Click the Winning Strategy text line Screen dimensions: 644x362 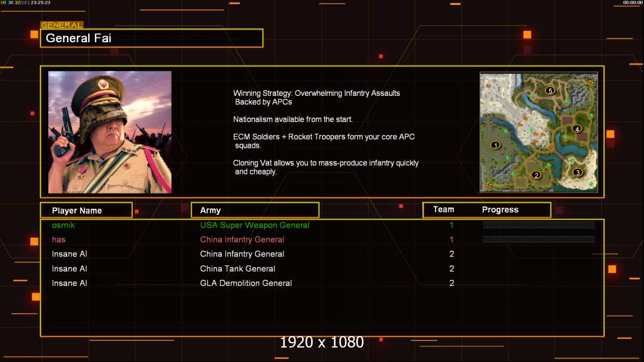316,98
